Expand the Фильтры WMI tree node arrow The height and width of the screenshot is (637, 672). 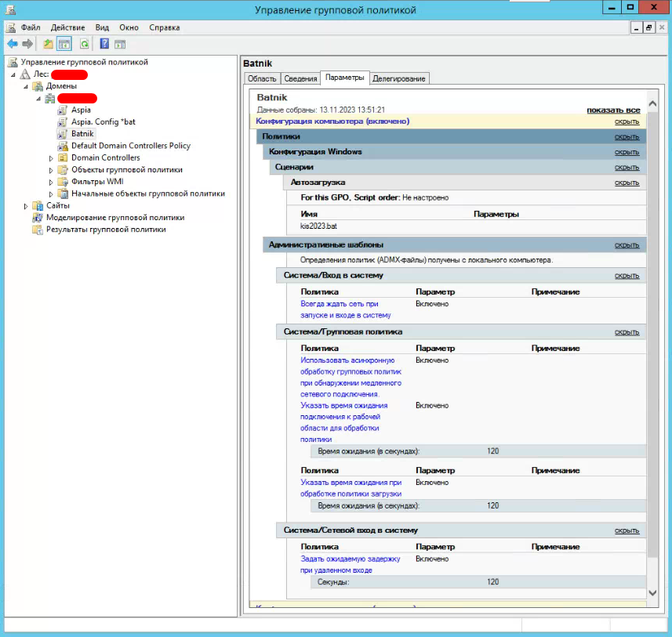point(51,182)
